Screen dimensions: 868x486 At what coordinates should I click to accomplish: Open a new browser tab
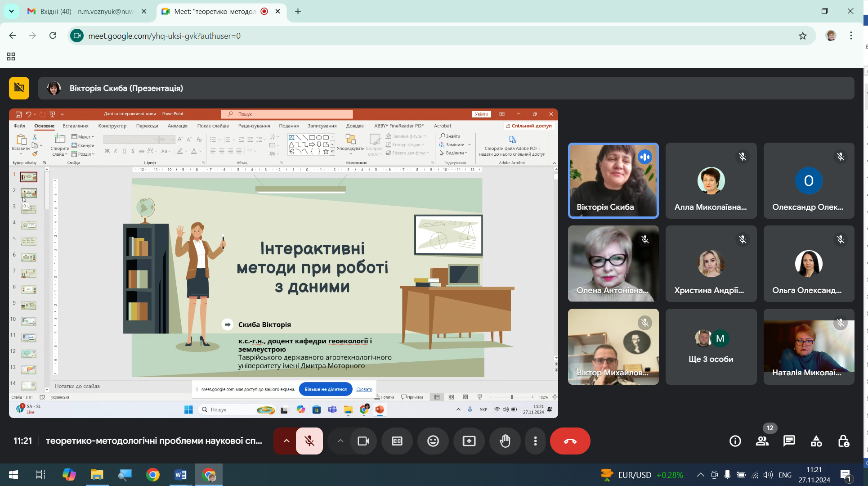point(298,11)
